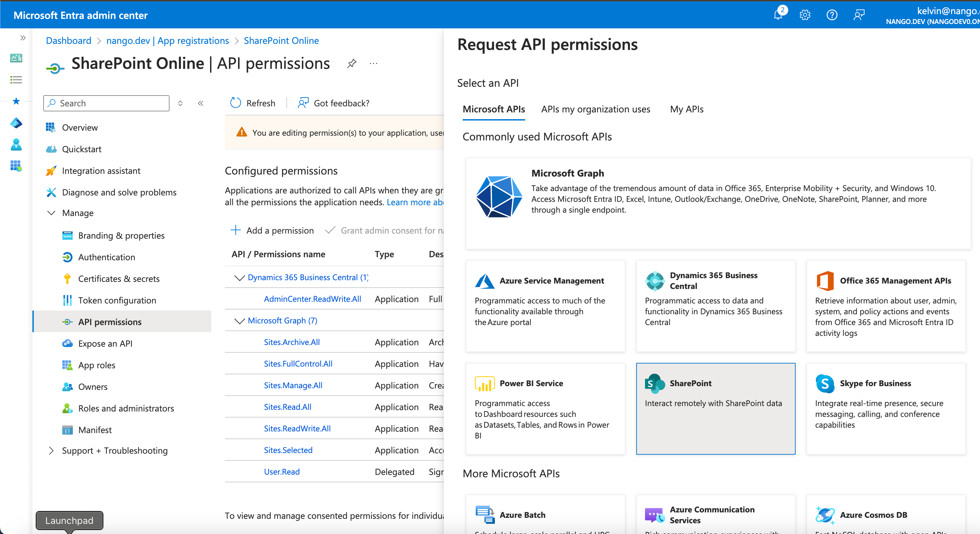Click the Refresh icon button

coord(236,103)
